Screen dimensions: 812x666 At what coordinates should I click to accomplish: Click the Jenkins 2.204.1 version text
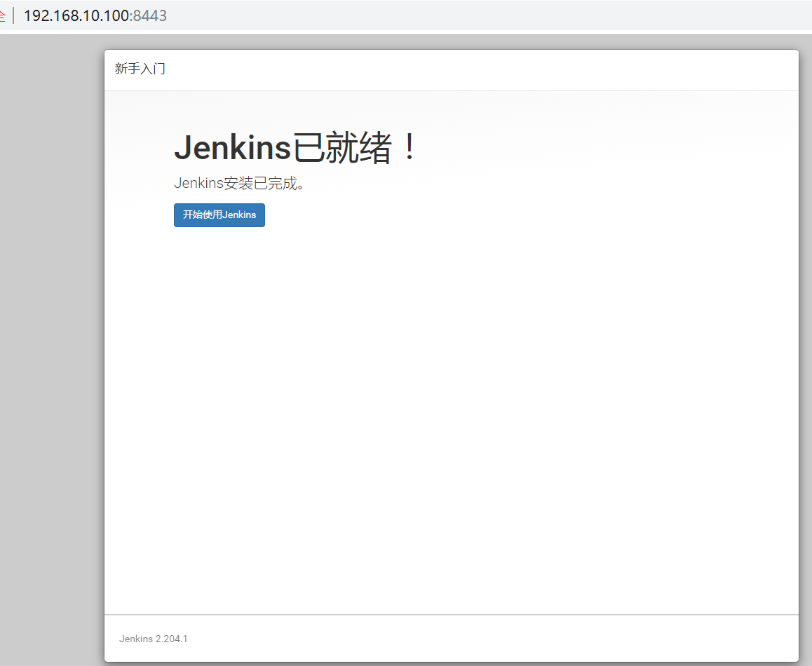pos(154,639)
